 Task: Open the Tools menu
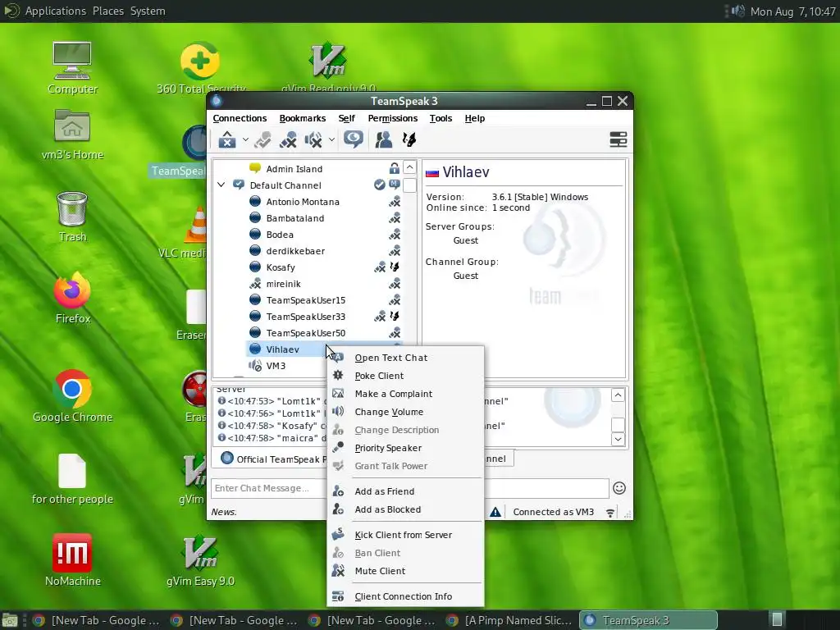441,118
